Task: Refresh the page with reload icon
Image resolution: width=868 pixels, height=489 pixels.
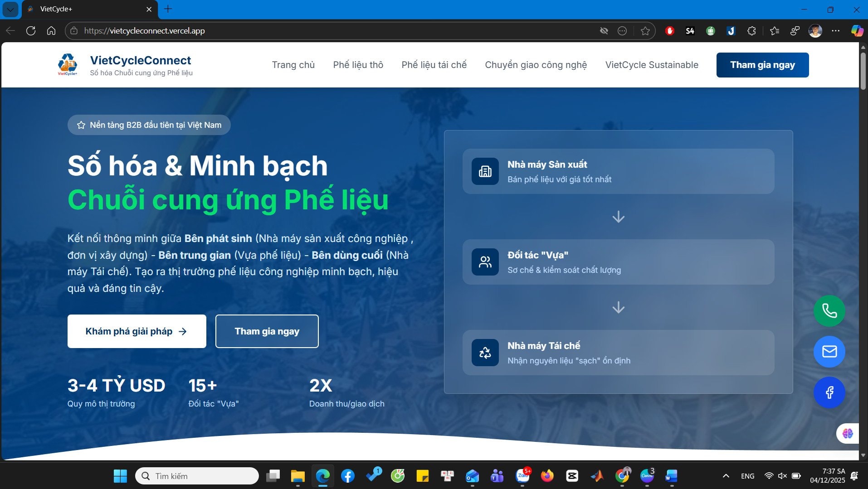Action: pos(31,31)
